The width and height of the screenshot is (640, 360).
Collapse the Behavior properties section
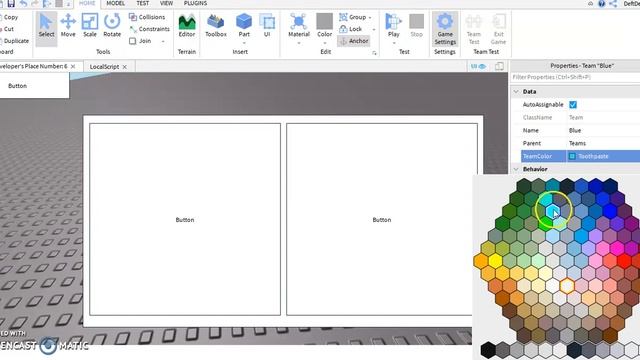(516, 169)
